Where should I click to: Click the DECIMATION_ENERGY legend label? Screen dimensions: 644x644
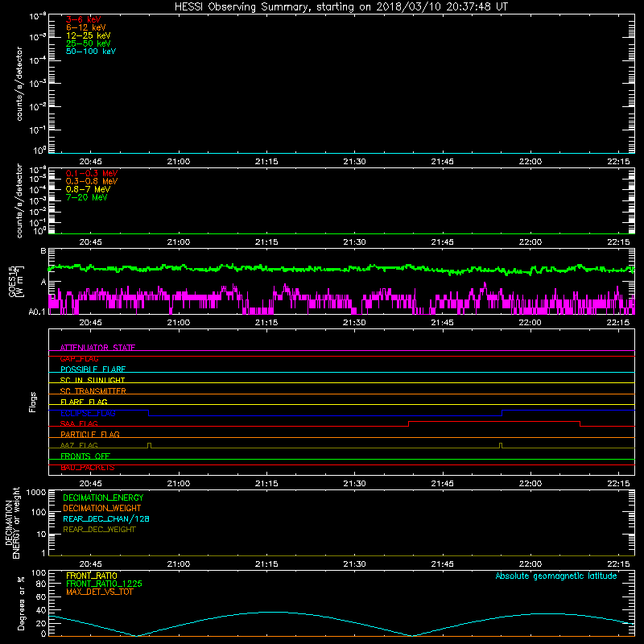click(103, 497)
